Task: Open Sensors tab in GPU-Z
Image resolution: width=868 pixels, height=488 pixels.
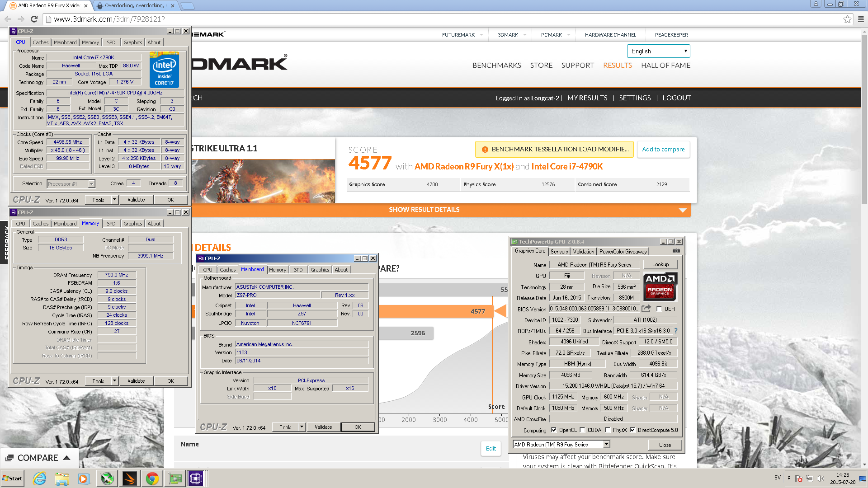Action: click(x=559, y=252)
